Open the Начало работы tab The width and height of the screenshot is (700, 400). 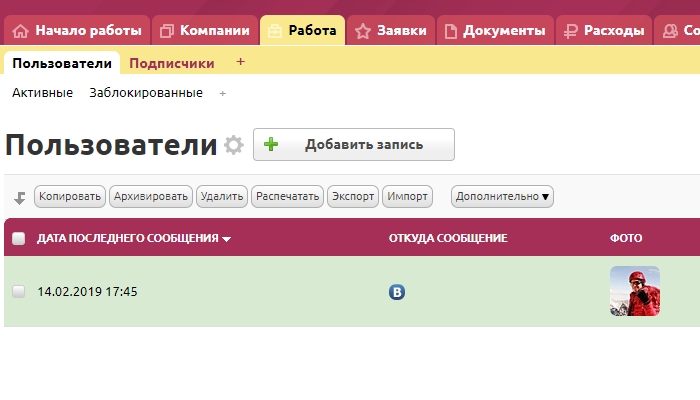pyautogui.click(x=77, y=30)
